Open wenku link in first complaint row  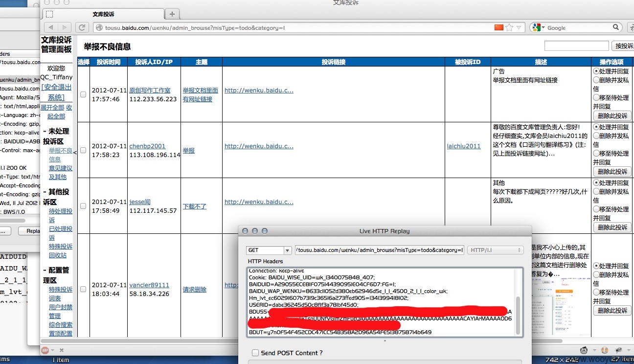[259, 91]
